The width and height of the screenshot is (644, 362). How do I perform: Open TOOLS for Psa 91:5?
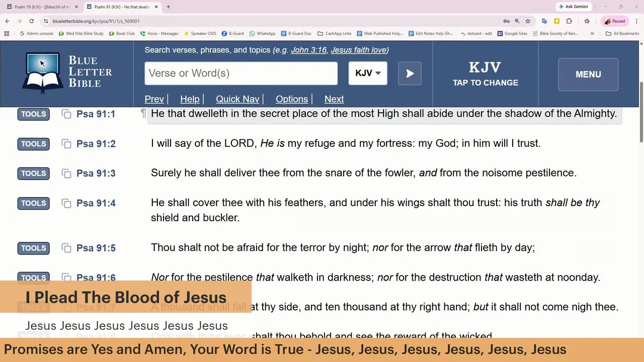34,248
